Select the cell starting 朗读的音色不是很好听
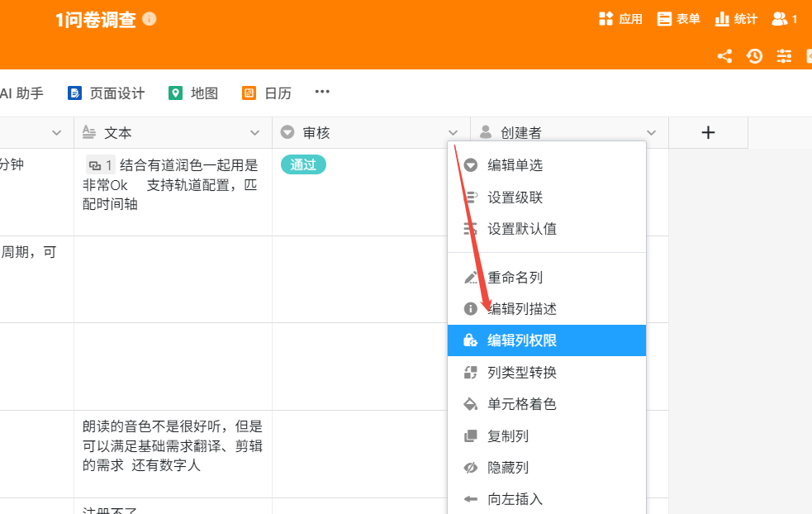812x514 pixels. (173, 455)
